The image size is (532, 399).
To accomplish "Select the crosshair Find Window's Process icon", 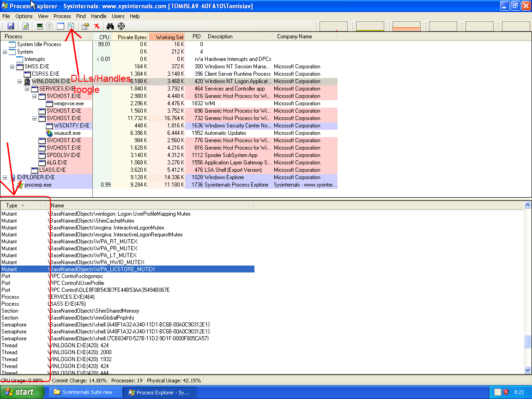I will pos(121,26).
